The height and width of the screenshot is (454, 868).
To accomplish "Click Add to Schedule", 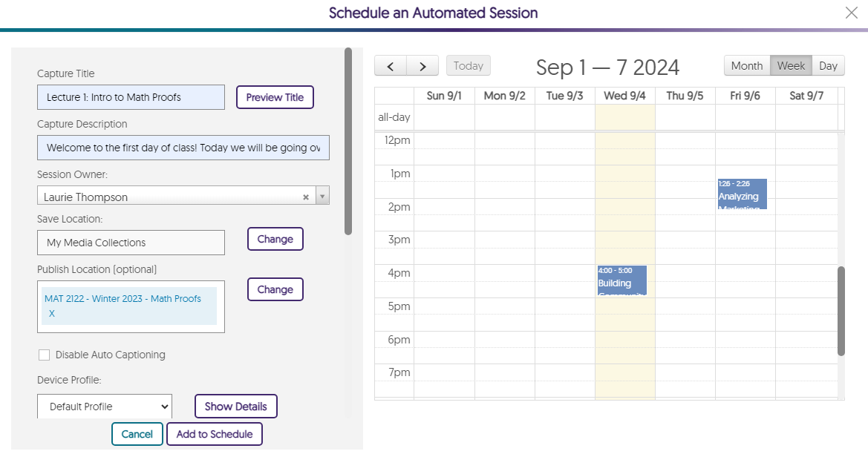I will point(214,434).
